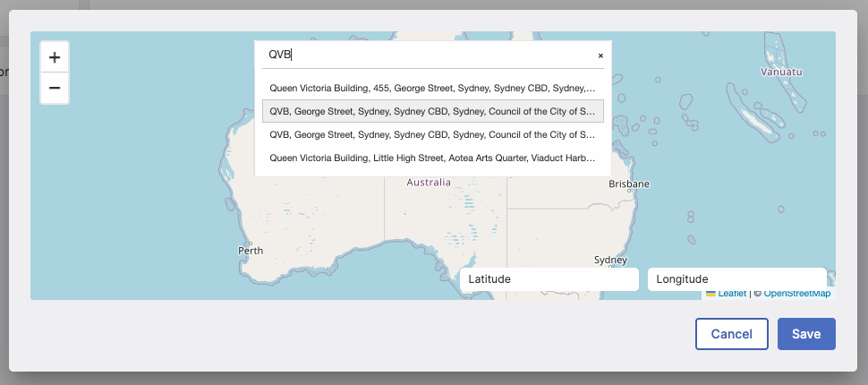The width and height of the screenshot is (868, 385).
Task: Select Queen Victoria Building, Little High Street result
Action: tap(432, 158)
